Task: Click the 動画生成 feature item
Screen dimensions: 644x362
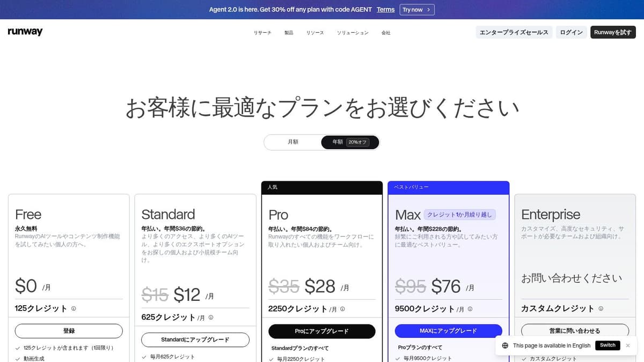Action: pos(34,358)
